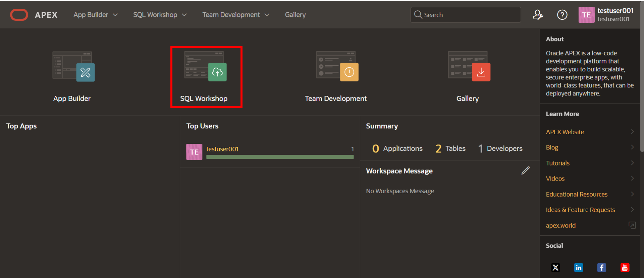This screenshot has width=644, height=278.
Task: Click the chevron next to Educational Resources
Action: pyautogui.click(x=632, y=194)
